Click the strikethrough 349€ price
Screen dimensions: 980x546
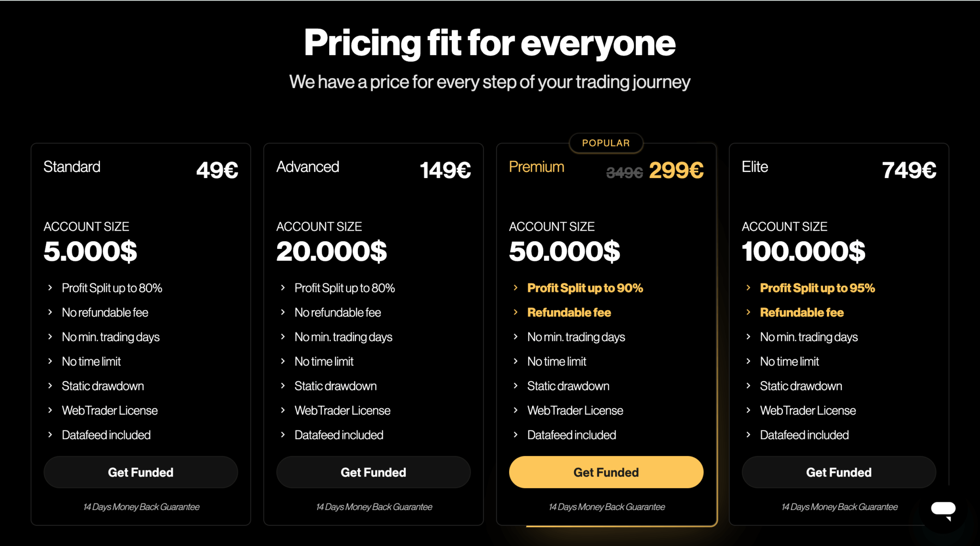pyautogui.click(x=624, y=172)
